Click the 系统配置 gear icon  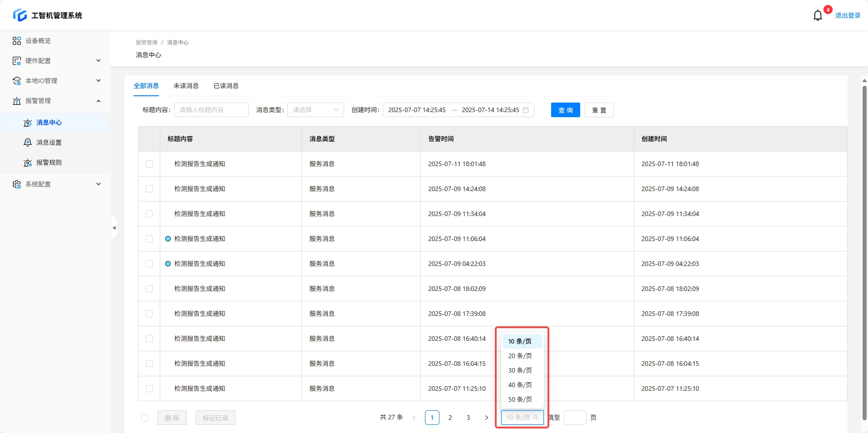[17, 184]
